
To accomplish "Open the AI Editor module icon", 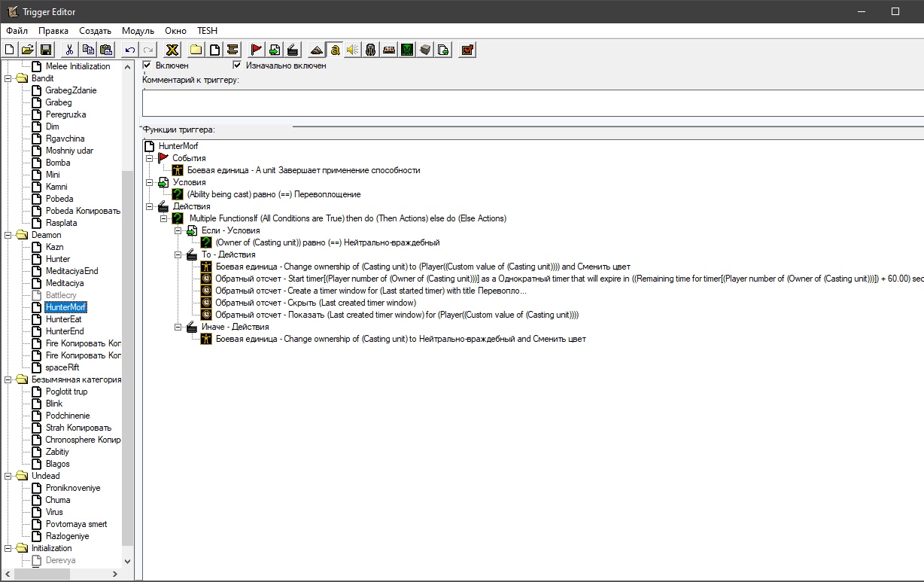I will click(407, 50).
